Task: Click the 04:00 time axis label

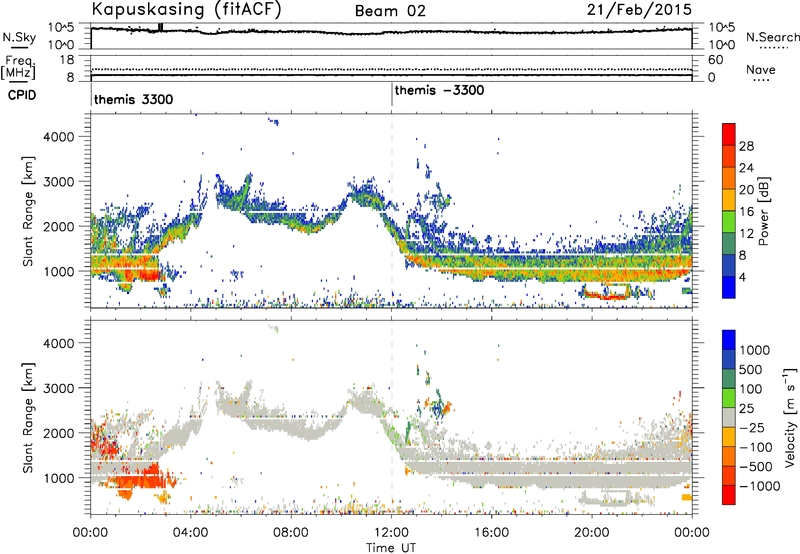Action: (191, 533)
